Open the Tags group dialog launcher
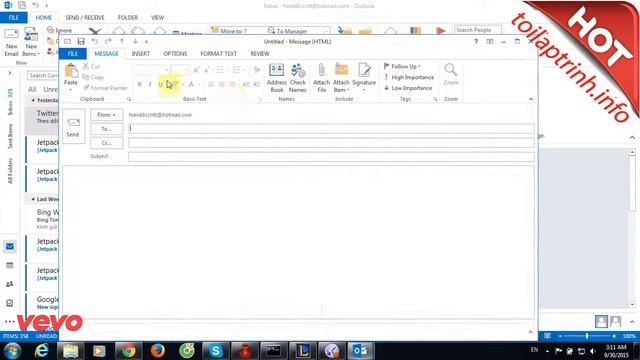 coord(436,99)
